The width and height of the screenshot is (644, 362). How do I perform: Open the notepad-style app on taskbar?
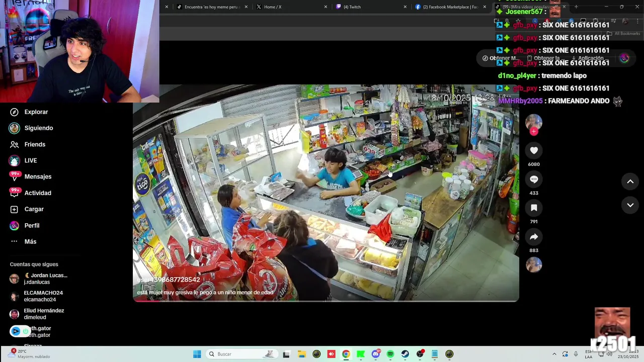point(435,354)
